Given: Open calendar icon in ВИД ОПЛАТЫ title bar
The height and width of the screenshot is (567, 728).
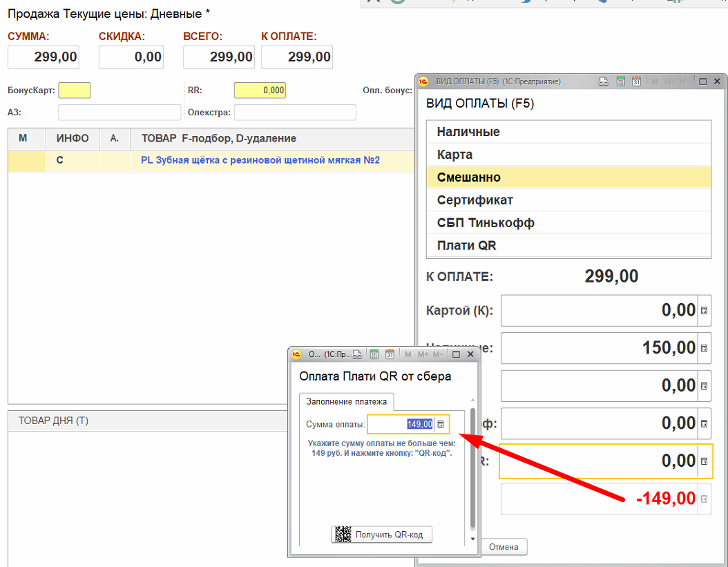Looking at the screenshot, I should click(637, 81).
